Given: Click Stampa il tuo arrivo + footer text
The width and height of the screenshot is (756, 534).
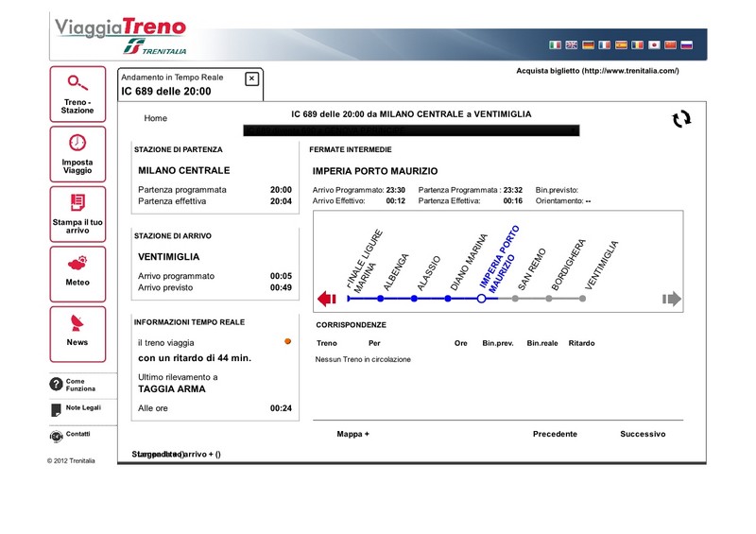Looking at the screenshot, I should tap(177, 454).
